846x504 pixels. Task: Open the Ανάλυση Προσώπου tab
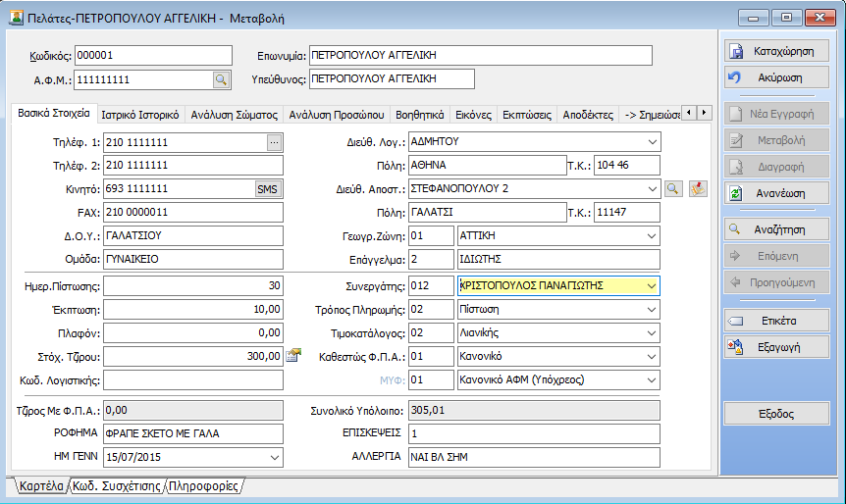point(337,115)
